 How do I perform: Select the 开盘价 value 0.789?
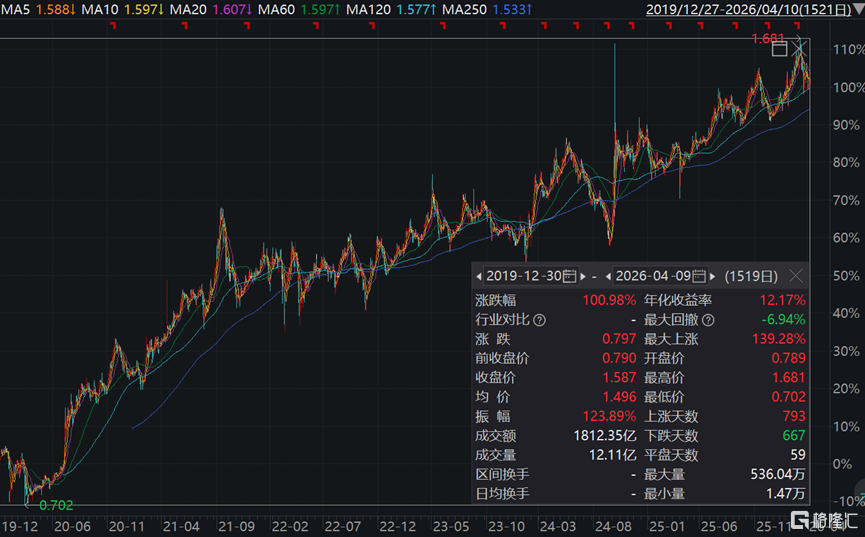[x=789, y=358]
